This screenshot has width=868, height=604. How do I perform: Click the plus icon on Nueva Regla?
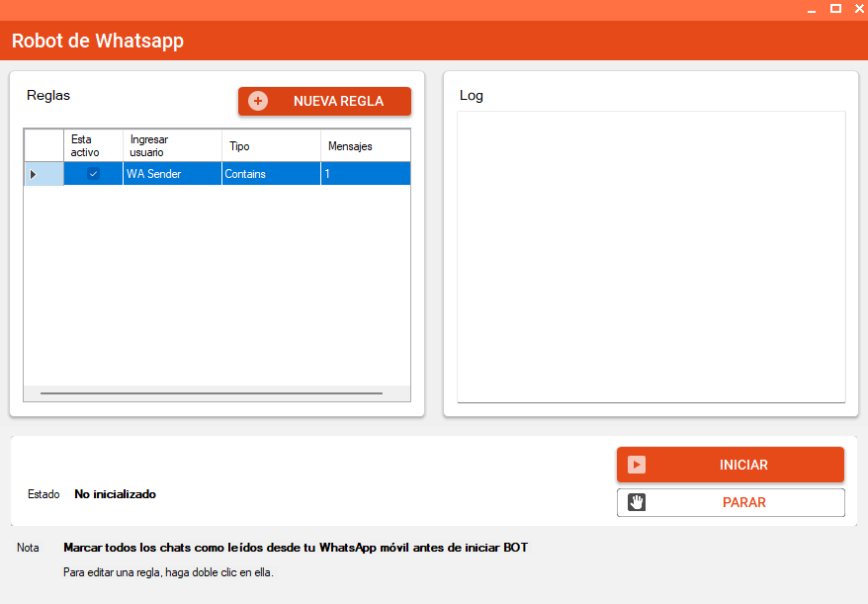click(258, 101)
